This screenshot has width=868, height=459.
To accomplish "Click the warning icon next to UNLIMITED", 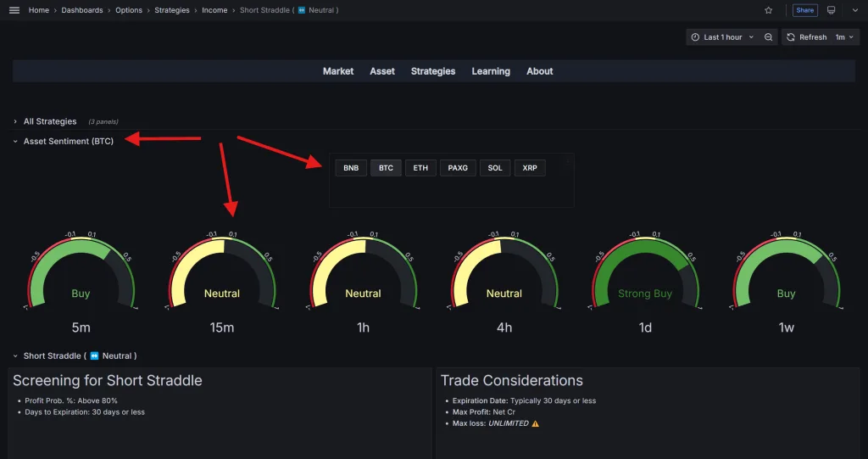I will coord(535,423).
